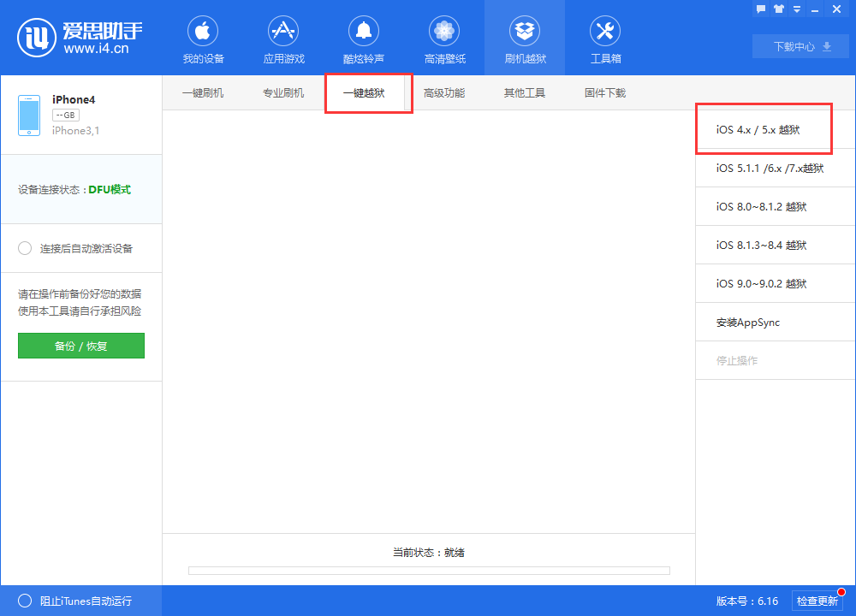Open the feedback message icon in title bar

pyautogui.click(x=761, y=9)
